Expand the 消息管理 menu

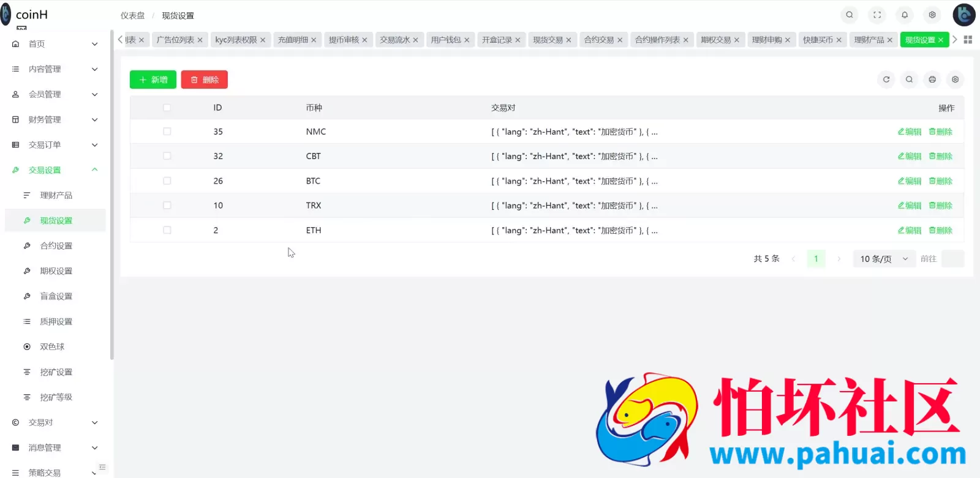click(55, 448)
